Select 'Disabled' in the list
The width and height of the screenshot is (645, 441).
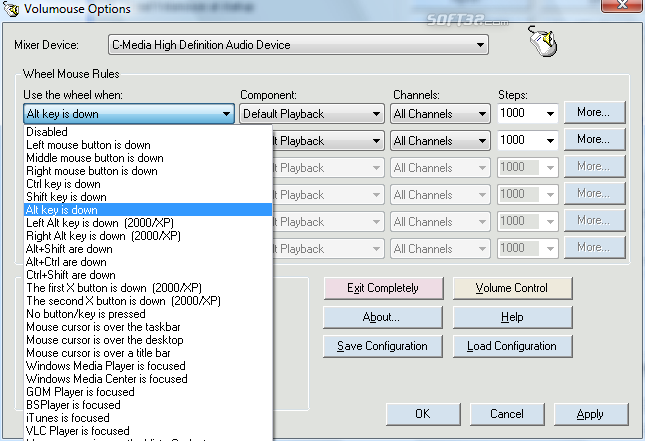tap(148, 132)
